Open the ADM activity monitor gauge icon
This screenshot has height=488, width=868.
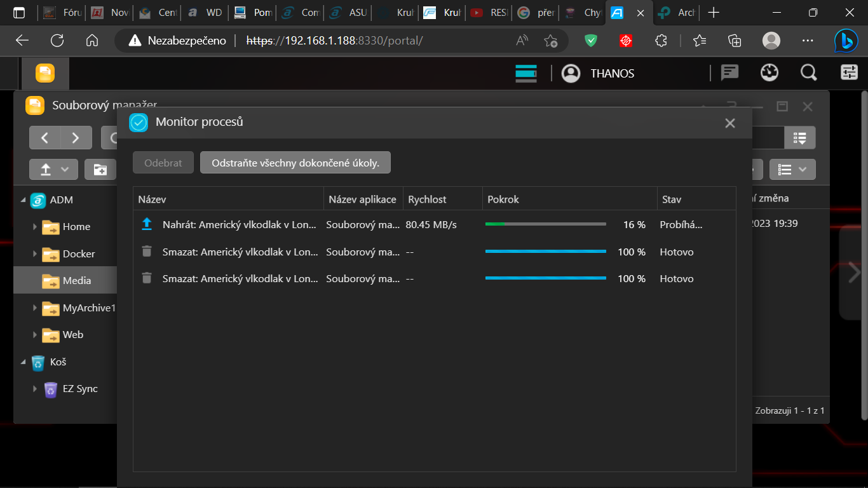click(770, 73)
